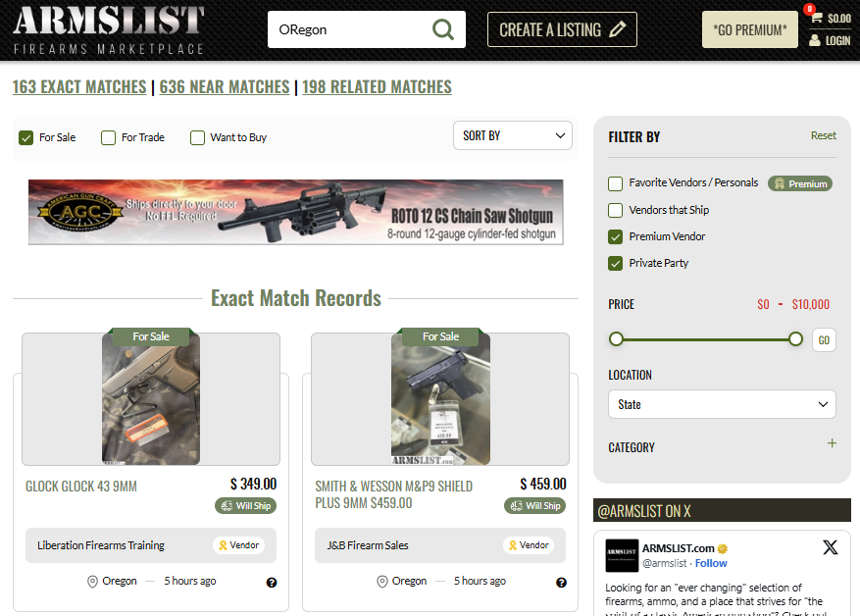The image size is (860, 616).
Task: Click the search magnifying glass icon
Action: pos(443,29)
